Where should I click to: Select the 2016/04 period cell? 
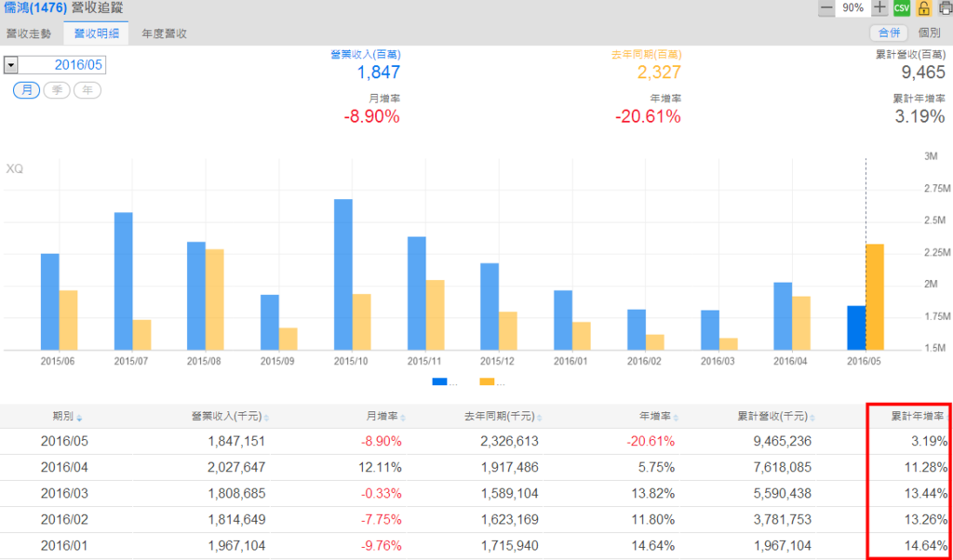click(x=64, y=468)
